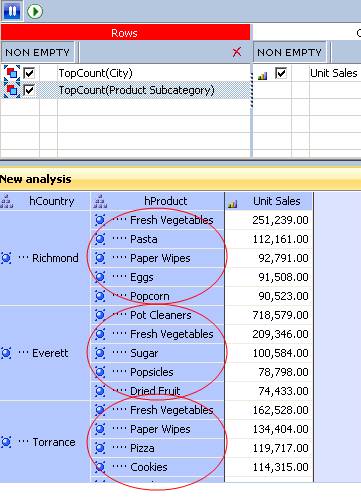Viewport: 361px width, 499px height.
Task: Click the hierarchy icon in hProduct header
Action: [x=100, y=201]
